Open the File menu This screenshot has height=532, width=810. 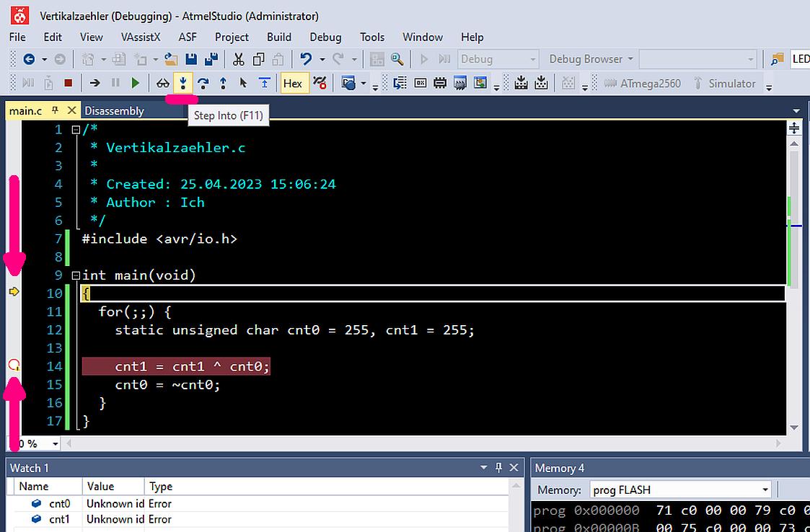click(x=17, y=37)
